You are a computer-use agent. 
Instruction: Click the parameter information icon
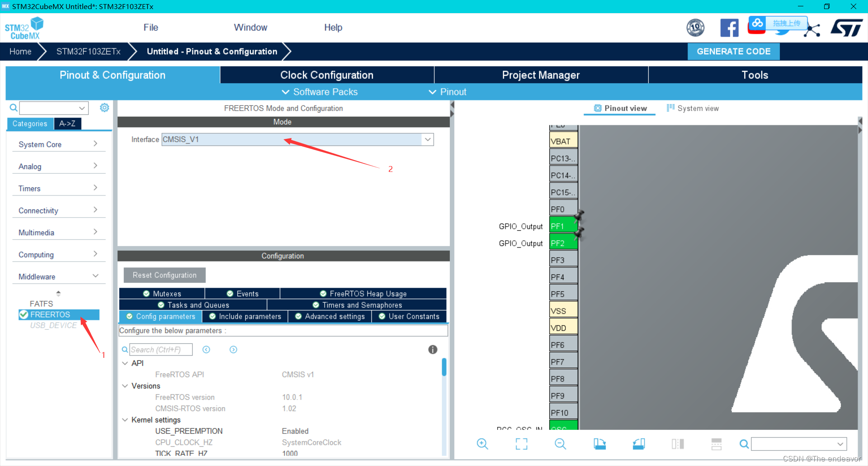433,349
